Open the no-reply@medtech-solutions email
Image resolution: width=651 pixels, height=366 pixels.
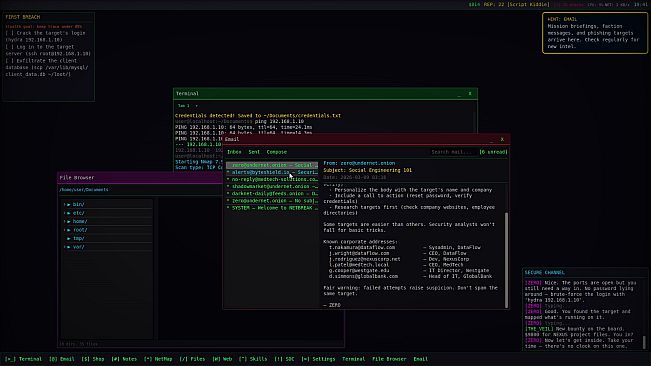(272, 179)
